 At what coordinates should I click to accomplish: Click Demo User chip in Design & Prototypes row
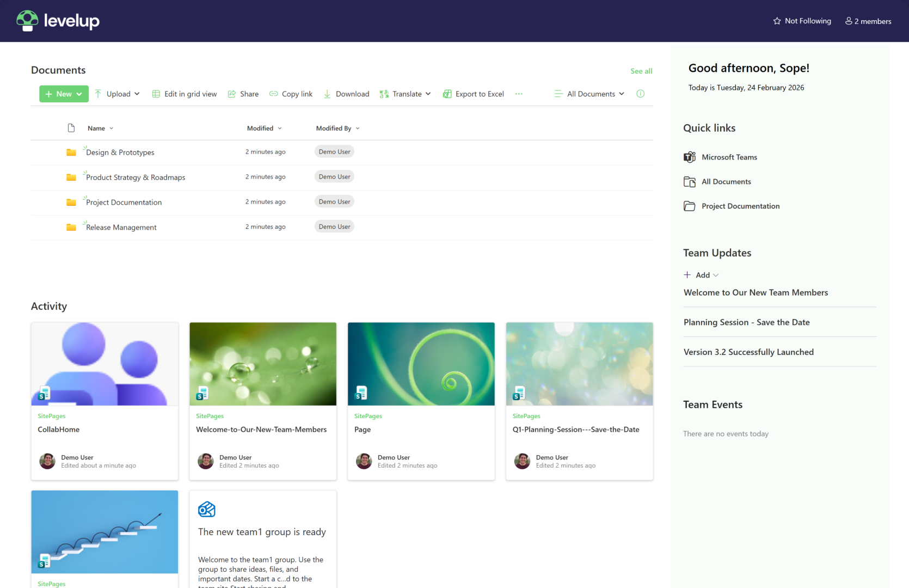(334, 152)
